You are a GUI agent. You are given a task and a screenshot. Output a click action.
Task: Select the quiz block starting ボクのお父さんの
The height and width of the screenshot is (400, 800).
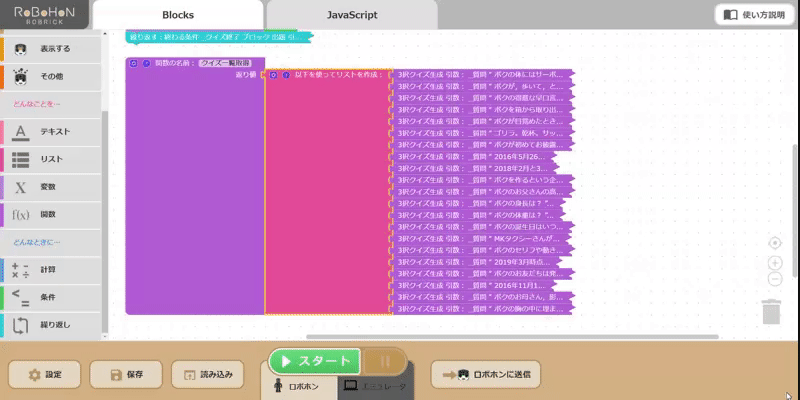(x=483, y=192)
